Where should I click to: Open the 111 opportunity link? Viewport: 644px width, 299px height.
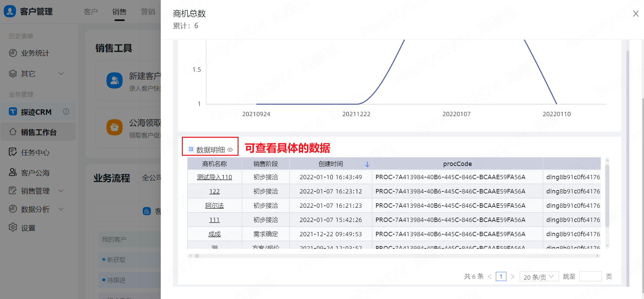(x=214, y=220)
